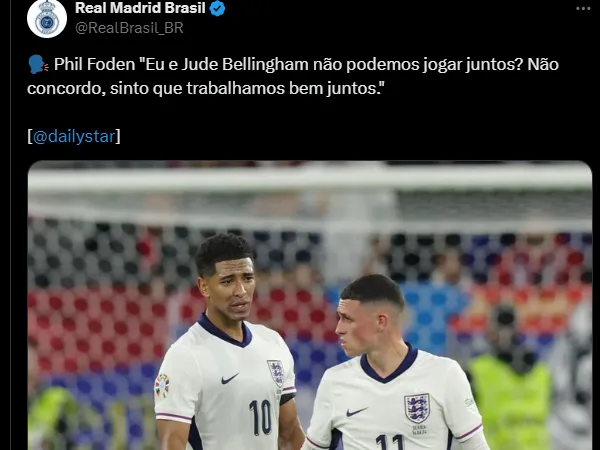Click the number 10 printed on the shirt
This screenshot has height=450, width=600.
(260, 417)
